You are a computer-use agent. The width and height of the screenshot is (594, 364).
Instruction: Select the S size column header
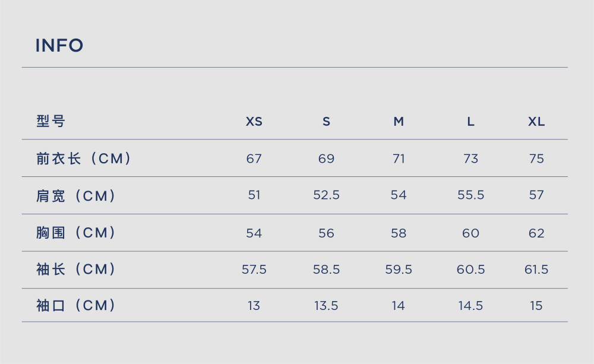(326, 122)
